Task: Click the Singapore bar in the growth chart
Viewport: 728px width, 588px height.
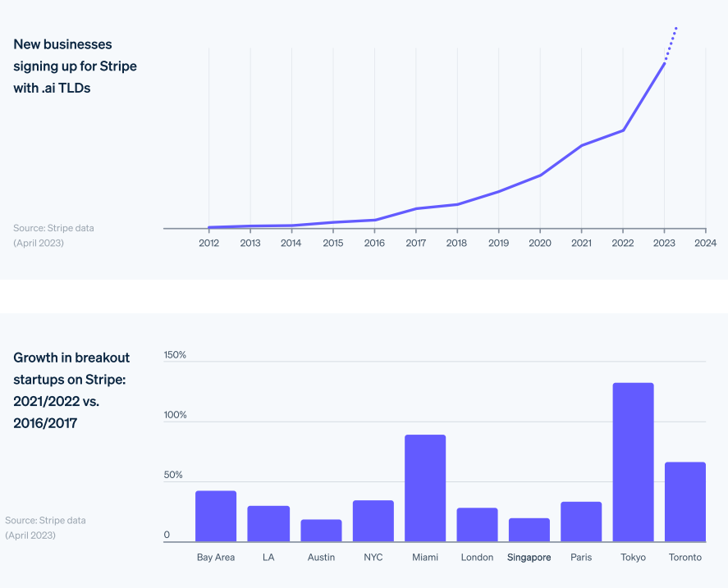Action: [x=529, y=530]
